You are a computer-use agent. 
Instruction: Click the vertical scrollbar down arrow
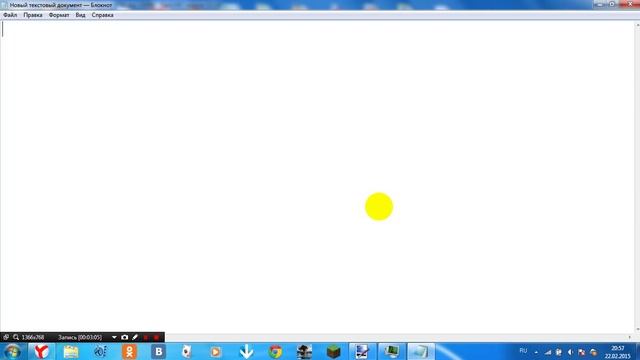(637, 329)
